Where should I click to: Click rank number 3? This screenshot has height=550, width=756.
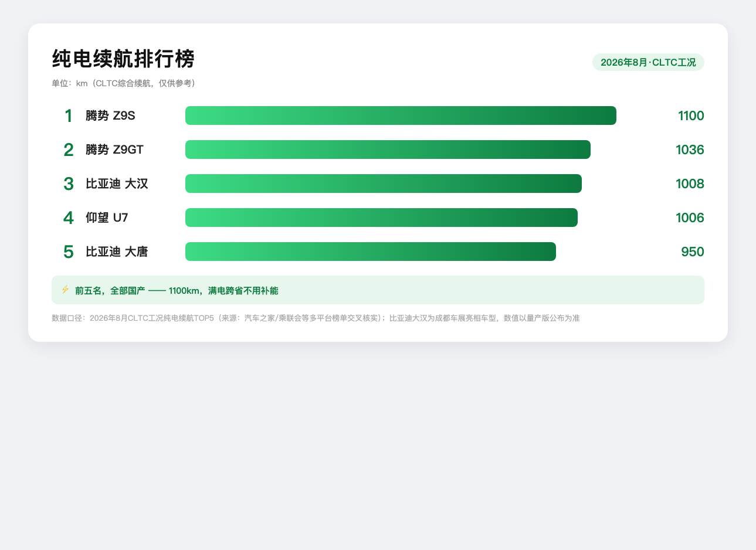[x=69, y=184]
